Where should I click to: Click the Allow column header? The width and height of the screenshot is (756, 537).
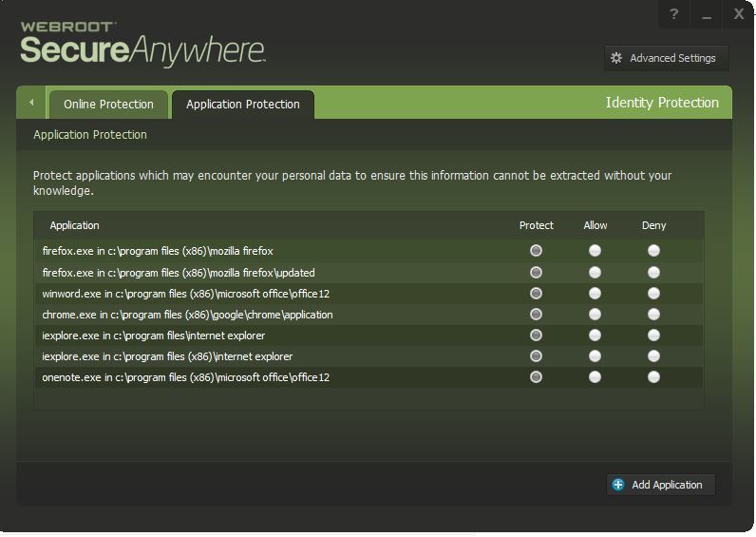(595, 225)
